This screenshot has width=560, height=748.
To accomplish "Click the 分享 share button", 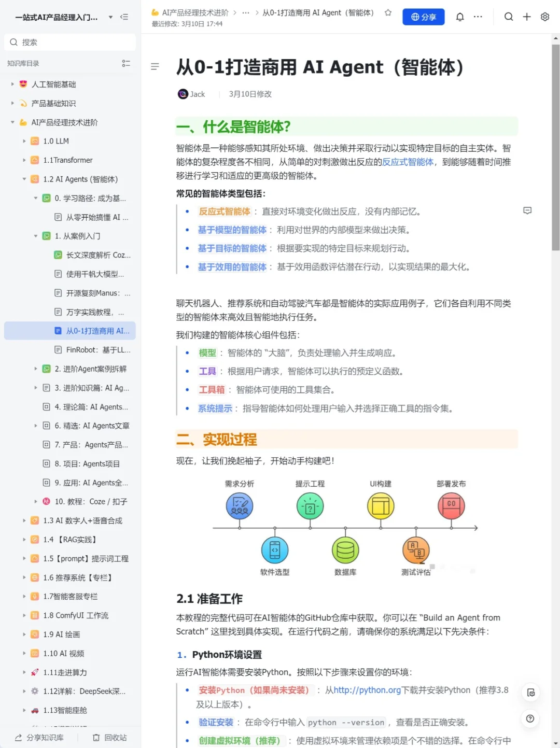I will tap(423, 17).
